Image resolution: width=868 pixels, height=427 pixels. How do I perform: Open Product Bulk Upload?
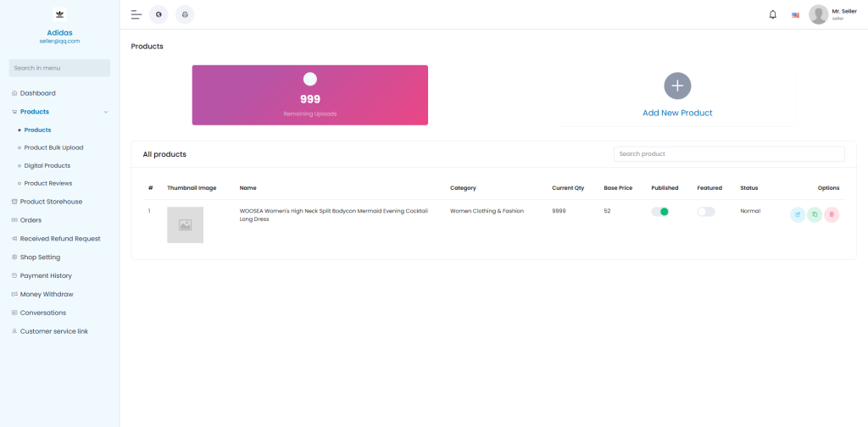[x=53, y=147]
